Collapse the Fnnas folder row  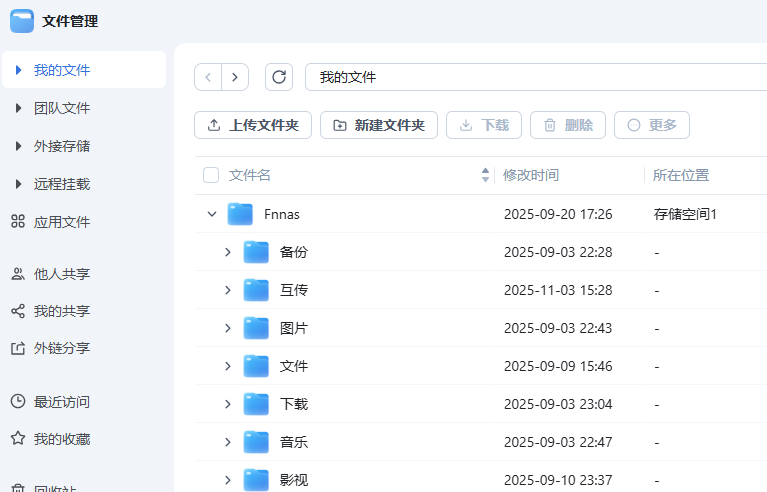pos(212,214)
